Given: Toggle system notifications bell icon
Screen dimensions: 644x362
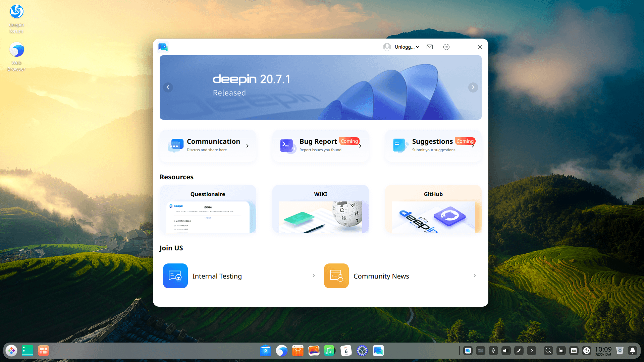Looking at the screenshot, I should pyautogui.click(x=632, y=351).
